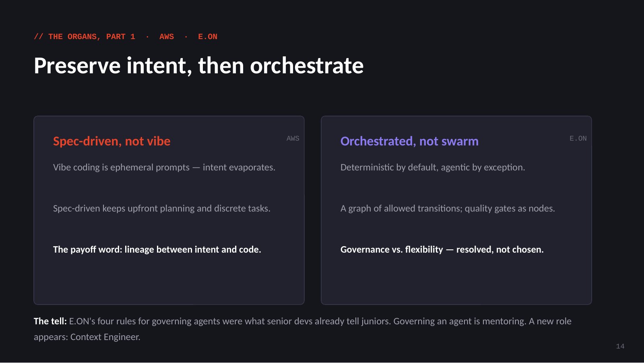Select the 'A graph of allowed transitions' line
The image size is (644, 363).
(448, 208)
